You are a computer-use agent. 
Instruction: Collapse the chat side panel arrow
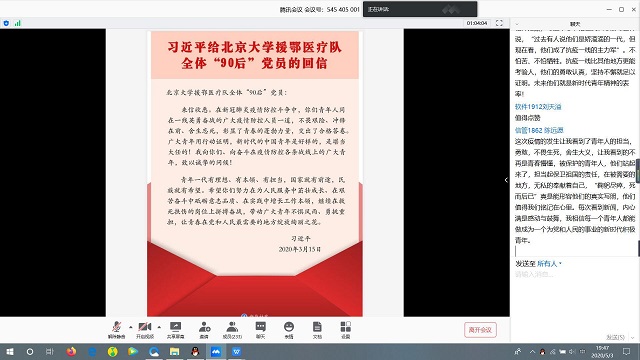[x=506, y=180]
